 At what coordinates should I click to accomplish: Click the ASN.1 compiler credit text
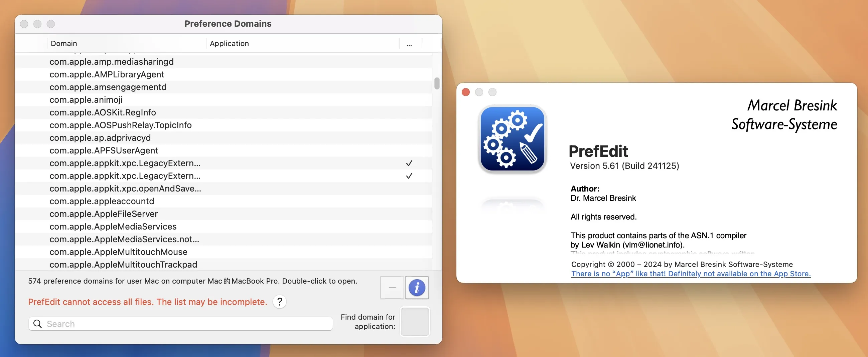(x=659, y=240)
